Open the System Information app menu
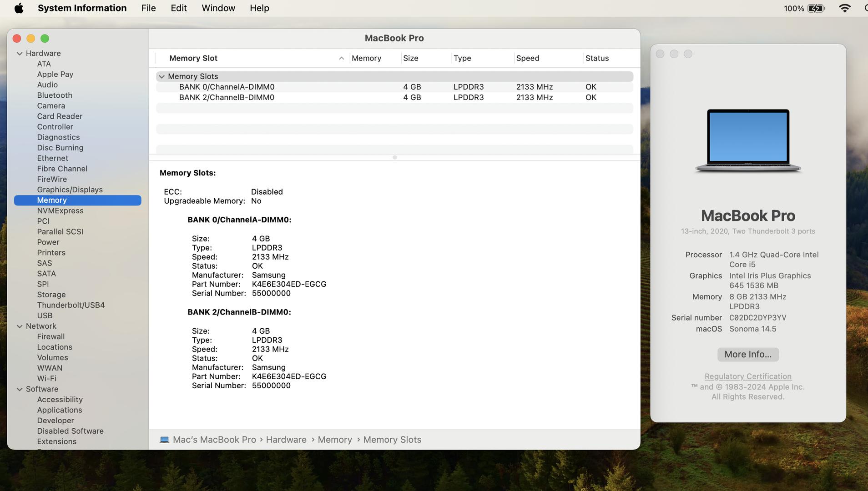 (x=82, y=8)
